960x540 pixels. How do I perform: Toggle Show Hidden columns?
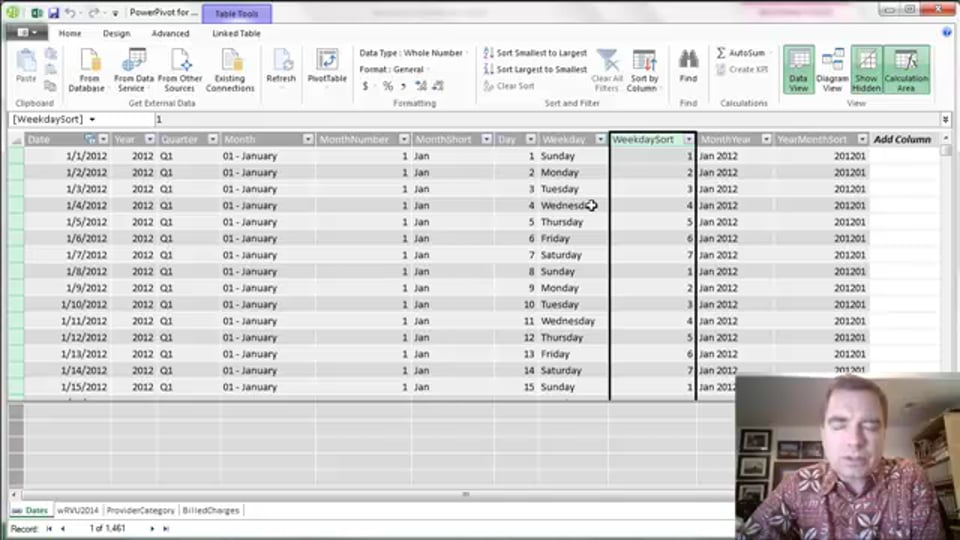point(866,70)
